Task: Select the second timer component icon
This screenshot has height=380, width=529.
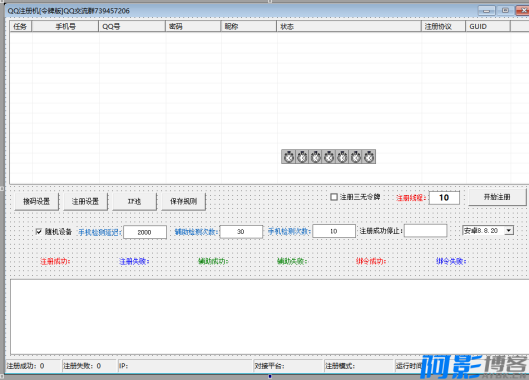Action: click(302, 157)
